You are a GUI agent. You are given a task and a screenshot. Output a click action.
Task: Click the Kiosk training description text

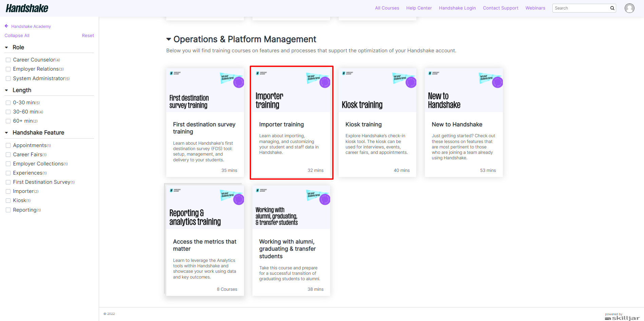377,144
